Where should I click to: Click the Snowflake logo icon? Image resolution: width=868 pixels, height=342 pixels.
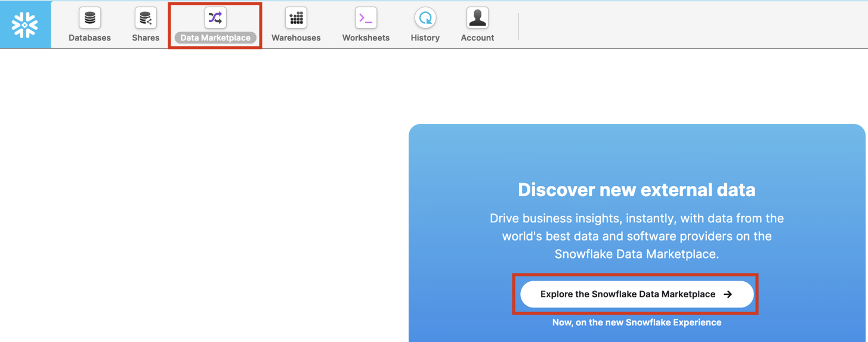click(x=24, y=25)
